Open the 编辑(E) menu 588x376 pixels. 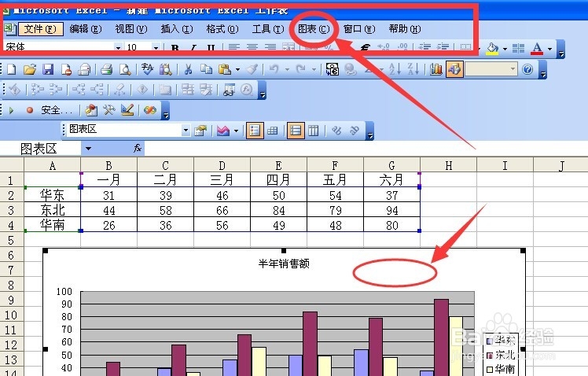[86, 29]
